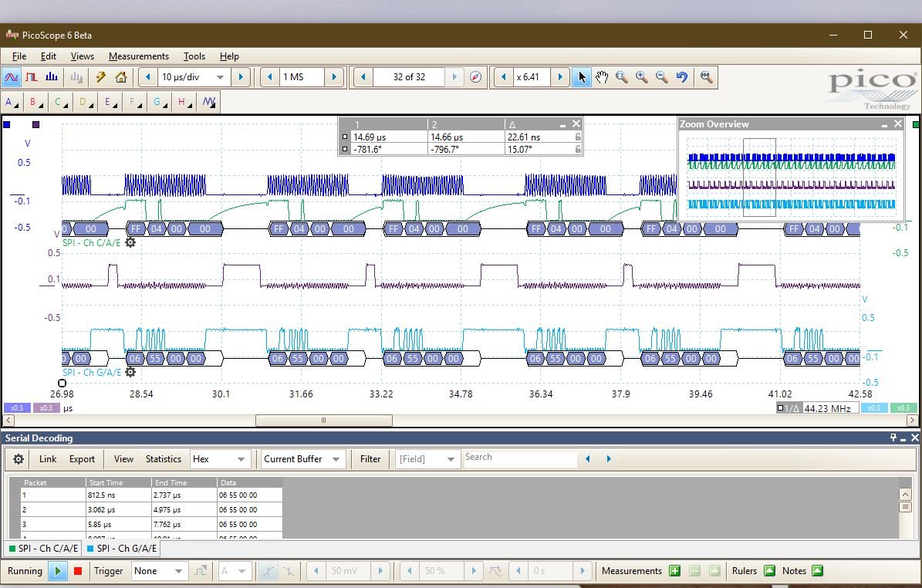Open the Hex format dropdown
922x588 pixels.
220,459
